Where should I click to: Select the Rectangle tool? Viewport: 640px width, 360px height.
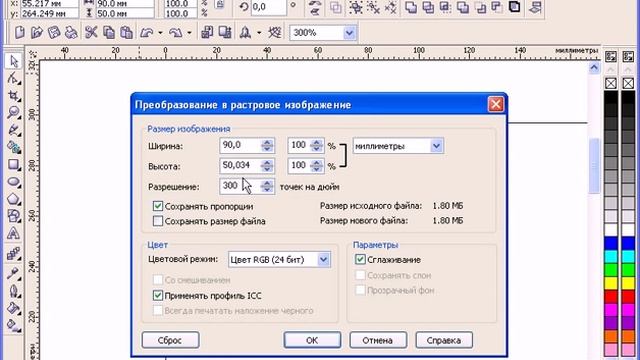pos(13,164)
